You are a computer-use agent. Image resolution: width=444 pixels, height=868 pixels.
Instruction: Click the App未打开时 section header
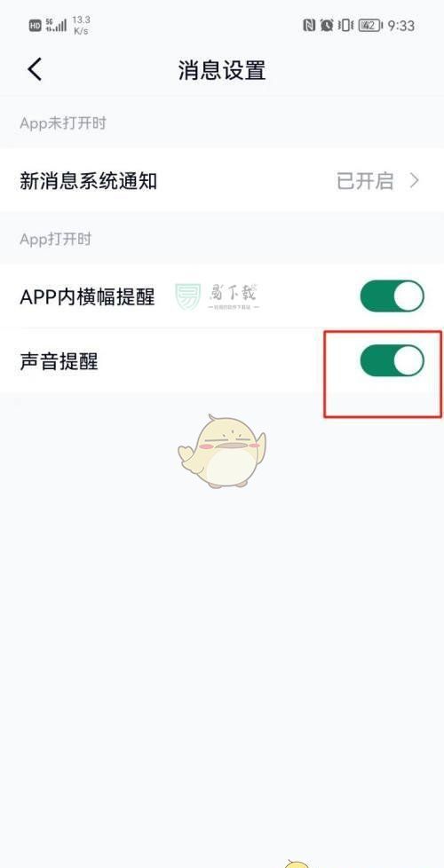pyautogui.click(x=62, y=122)
